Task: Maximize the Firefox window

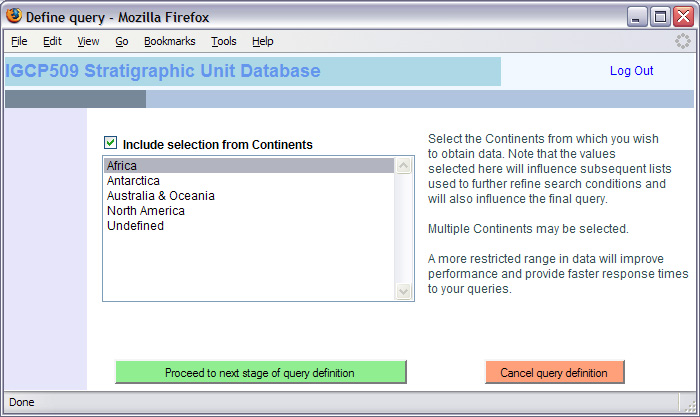Action: click(660, 17)
